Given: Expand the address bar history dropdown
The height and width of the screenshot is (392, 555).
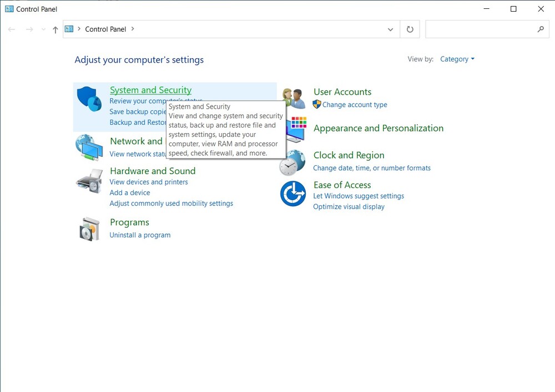Looking at the screenshot, I should pos(390,29).
